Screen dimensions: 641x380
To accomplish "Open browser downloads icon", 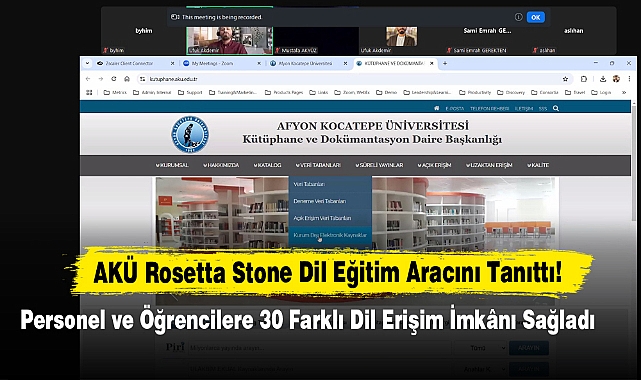I will pos(603,79).
